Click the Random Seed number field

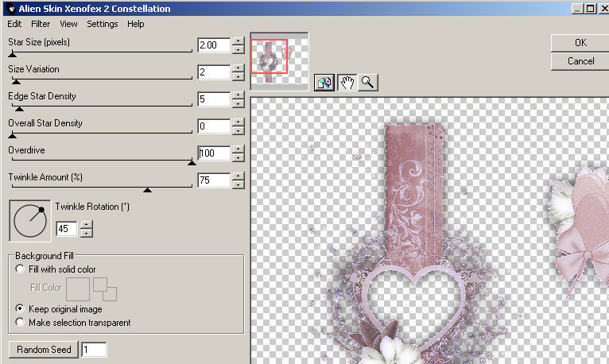pos(94,350)
